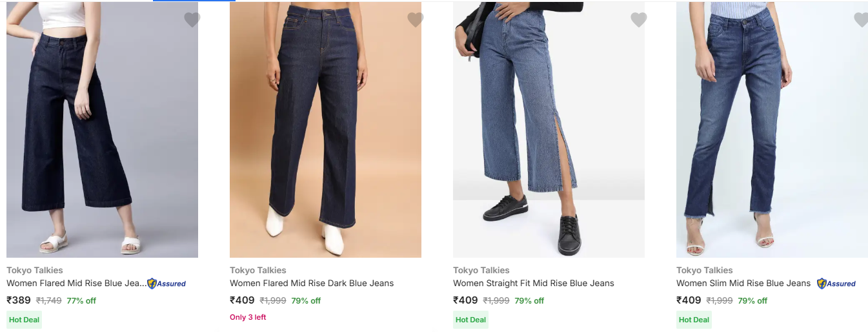View image of side-slit straight jeans

tap(549, 129)
